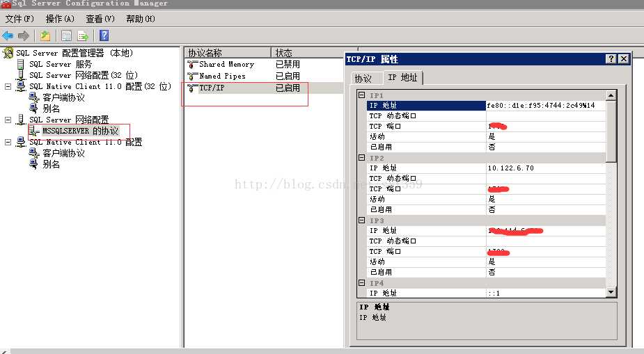Collapse the IP4 property group
Viewport: 644px width, 354px height.
(362, 282)
